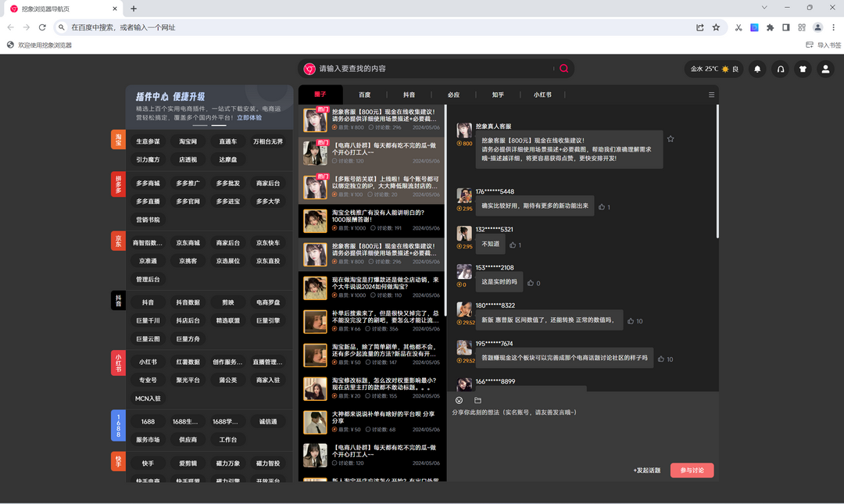Star the 挖象客服 topic to favorite it
844x504 pixels.
pos(671,138)
